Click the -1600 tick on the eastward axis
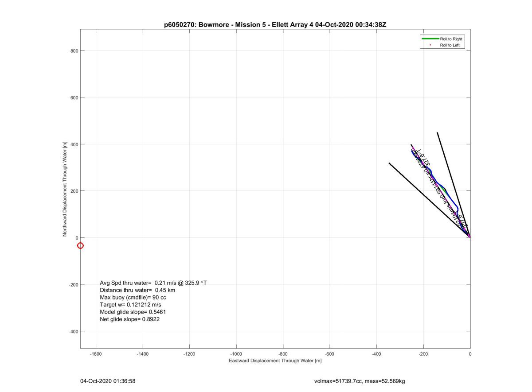Screen dimensions: 532x392 coord(96,354)
